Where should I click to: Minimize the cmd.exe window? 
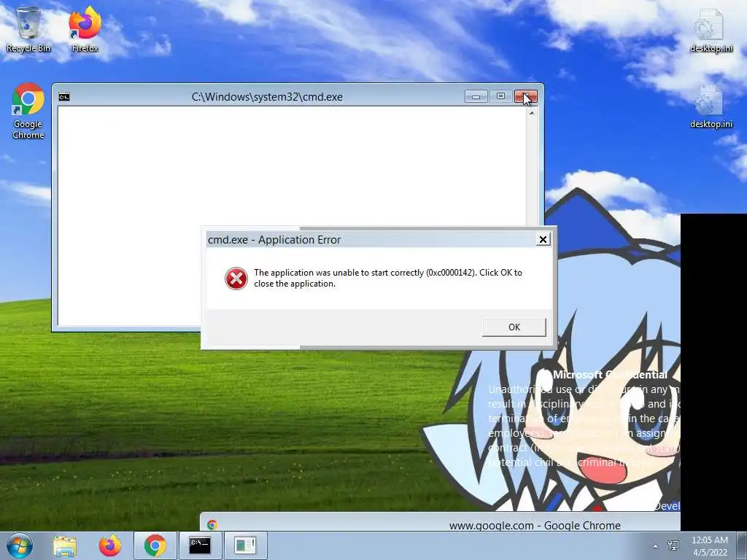click(476, 97)
